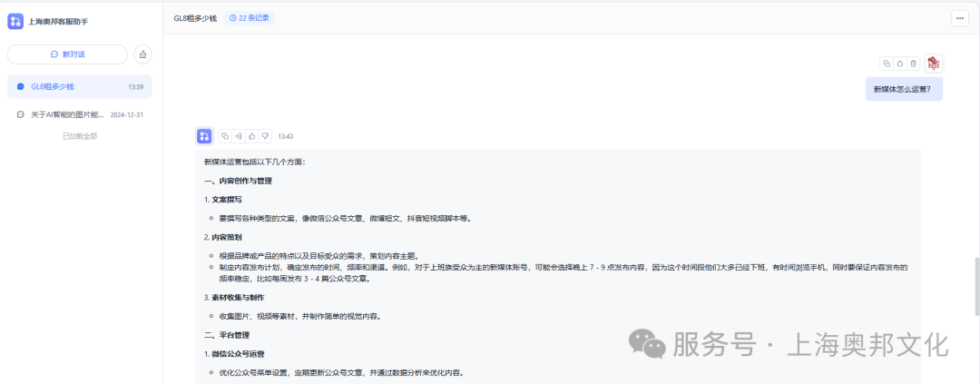Click the 上海奥邦客服助手 app logo
This screenshot has width=980, height=384.
15,21
